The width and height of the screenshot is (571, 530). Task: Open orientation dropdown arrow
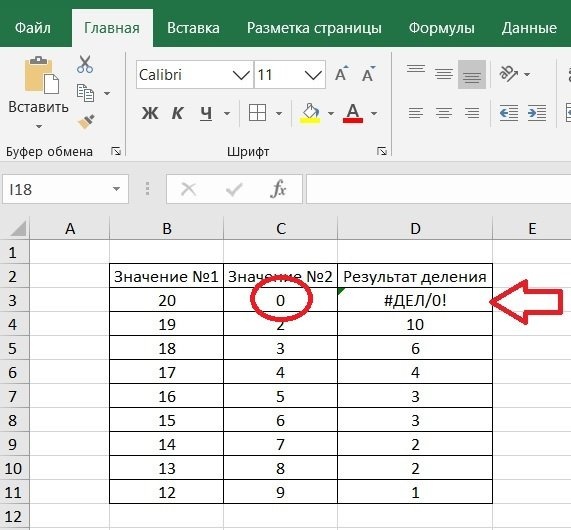(x=527, y=75)
